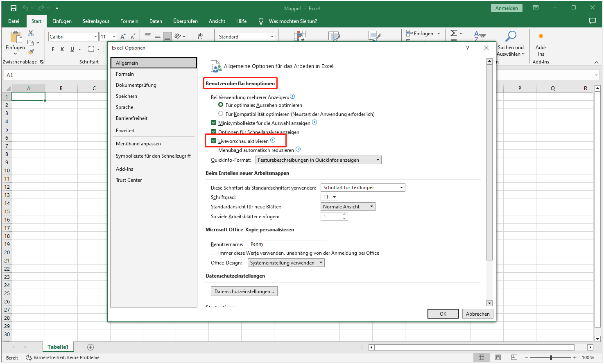Open the Seitenlayout ribbon tab
The height and width of the screenshot is (364, 604).
click(96, 21)
